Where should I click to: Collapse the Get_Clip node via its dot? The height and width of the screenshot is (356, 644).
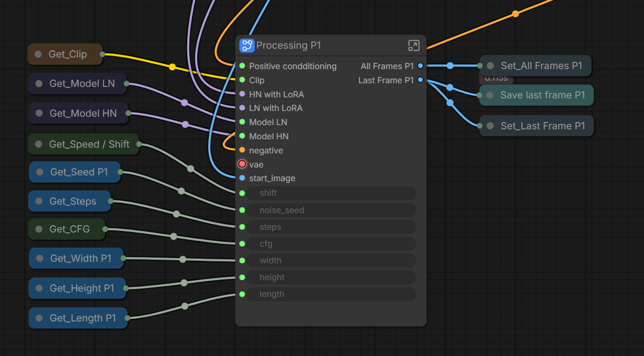[38, 54]
